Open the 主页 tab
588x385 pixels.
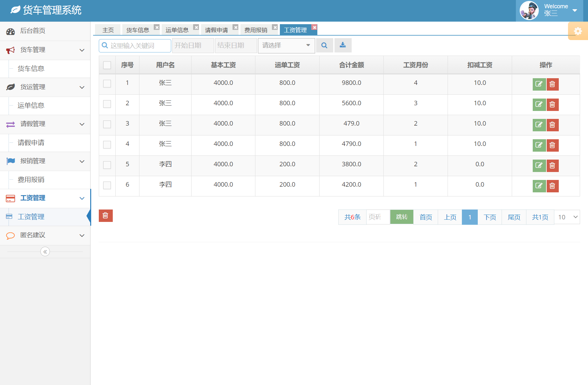click(108, 29)
